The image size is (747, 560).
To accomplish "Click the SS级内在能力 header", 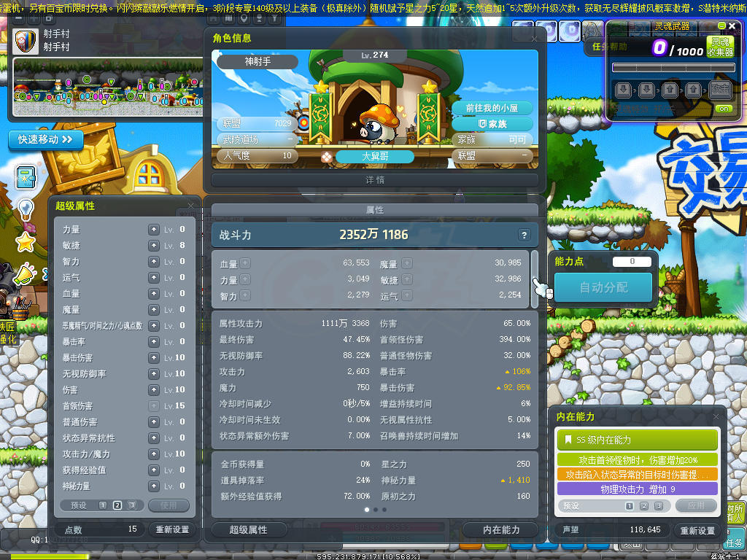I will click(638, 440).
